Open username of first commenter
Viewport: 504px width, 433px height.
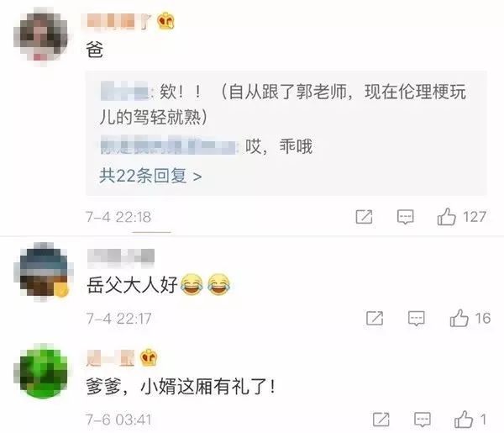point(119,22)
